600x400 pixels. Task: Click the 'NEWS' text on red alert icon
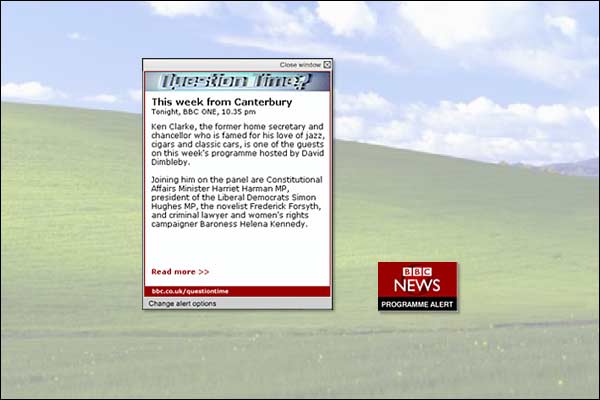pyautogui.click(x=417, y=285)
